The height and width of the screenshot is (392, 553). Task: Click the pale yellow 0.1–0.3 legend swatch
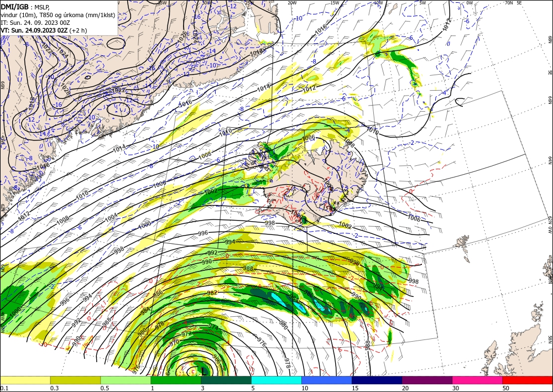tap(25, 380)
